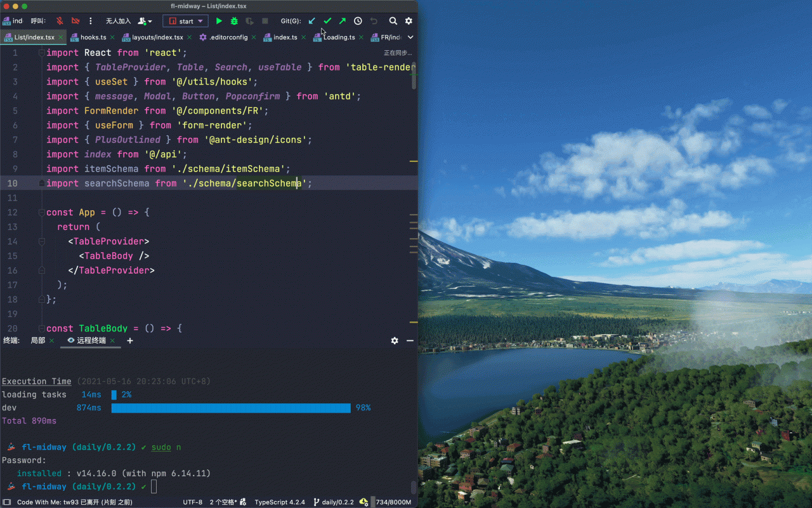Close the layouts/index.tsx tab
Viewport: 812px width, 508px height.
pos(190,37)
